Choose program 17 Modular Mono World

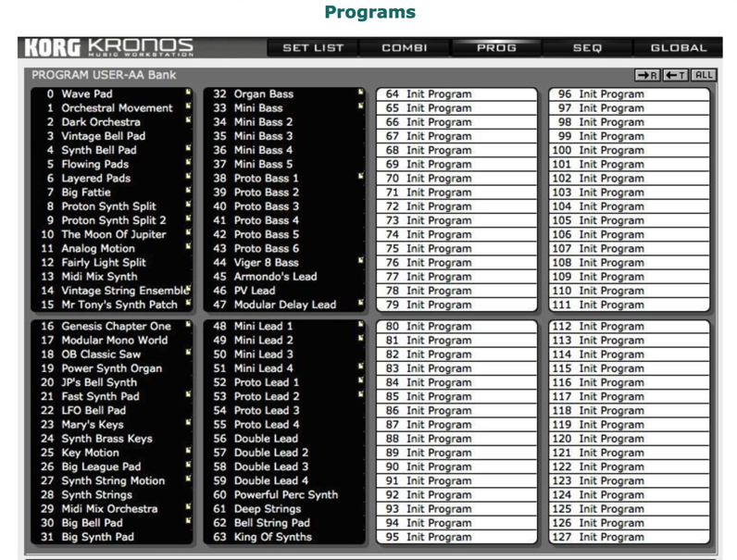112,340
